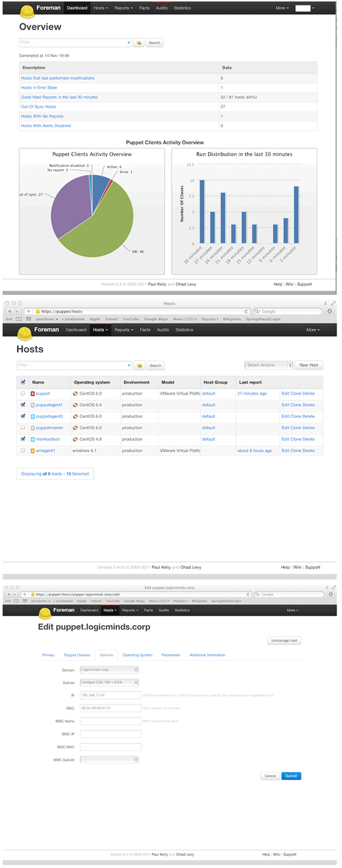
Task: Click the status icon next to host rhel4ssidtest
Action: pyautogui.click(x=33, y=439)
